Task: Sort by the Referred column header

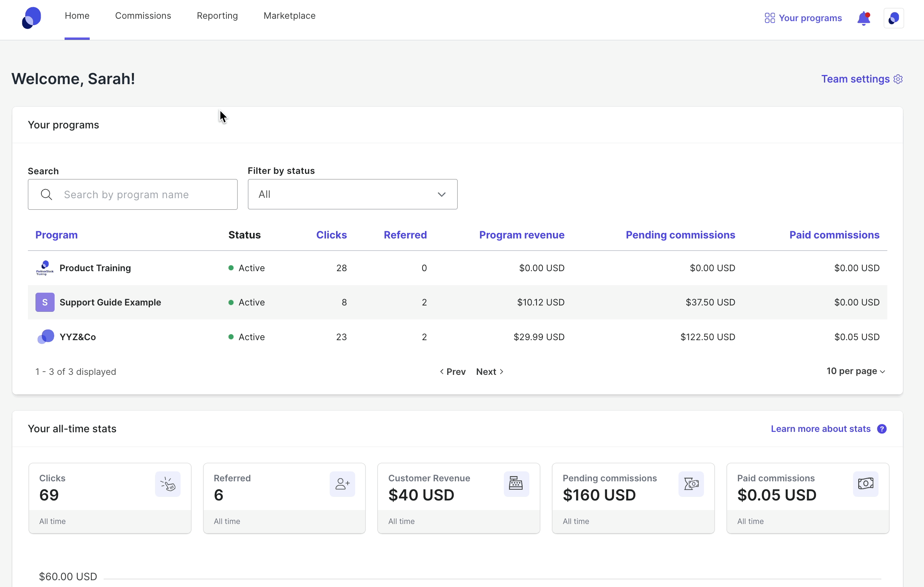Action: [x=405, y=235]
